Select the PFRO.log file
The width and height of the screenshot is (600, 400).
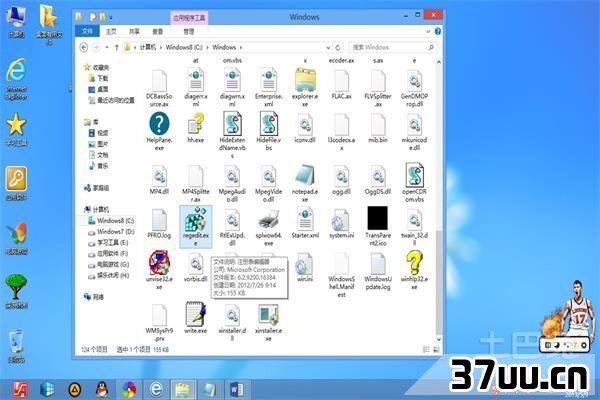pyautogui.click(x=159, y=224)
